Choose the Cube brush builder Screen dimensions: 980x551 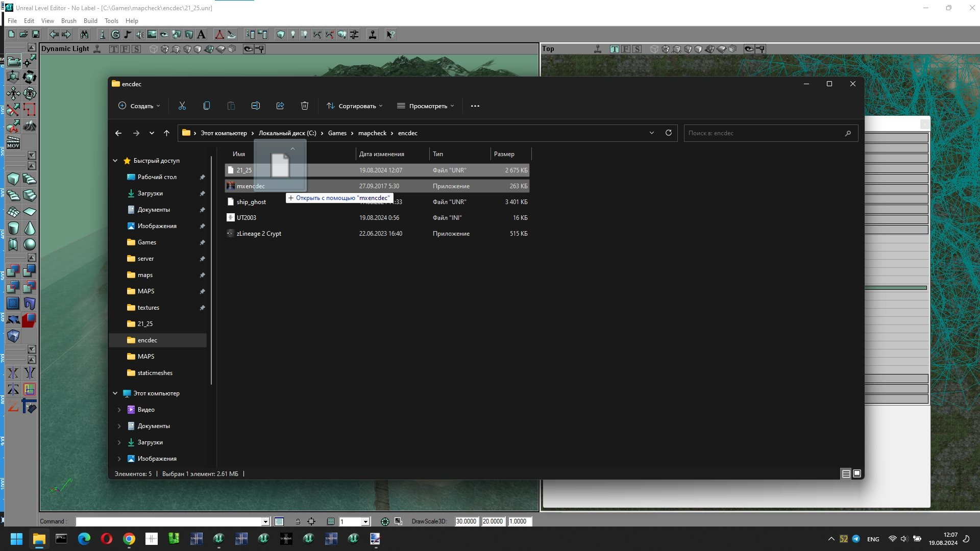click(13, 179)
